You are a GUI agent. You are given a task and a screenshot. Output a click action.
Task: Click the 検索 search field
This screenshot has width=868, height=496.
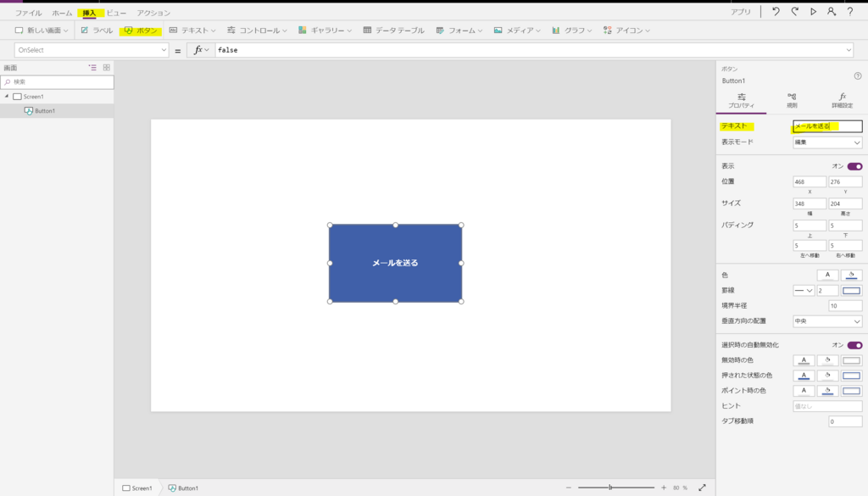click(57, 82)
